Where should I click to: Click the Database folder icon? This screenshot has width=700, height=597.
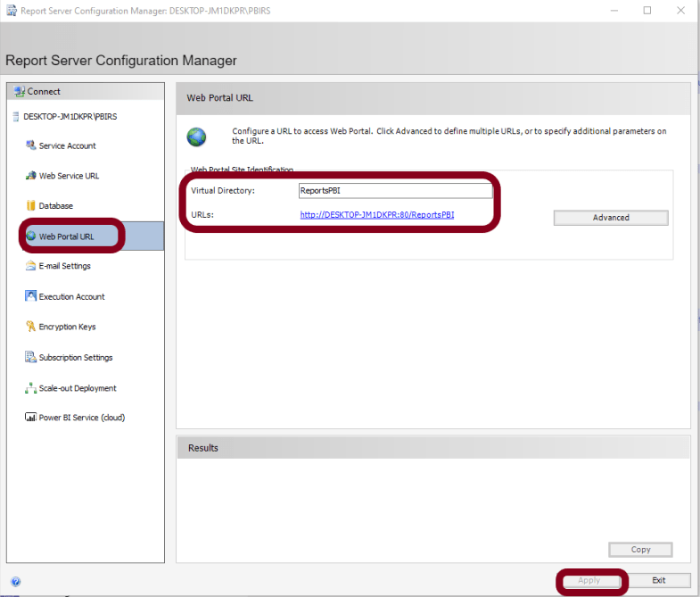(31, 206)
